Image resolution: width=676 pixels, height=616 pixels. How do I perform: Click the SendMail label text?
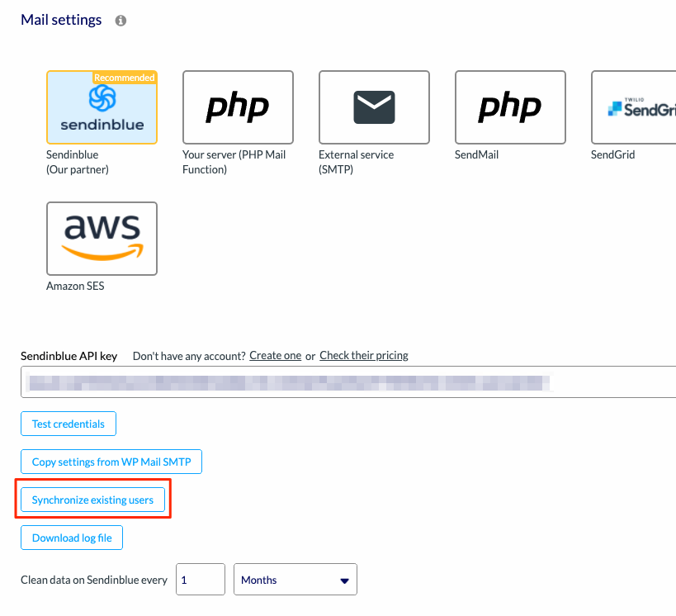pos(476,155)
